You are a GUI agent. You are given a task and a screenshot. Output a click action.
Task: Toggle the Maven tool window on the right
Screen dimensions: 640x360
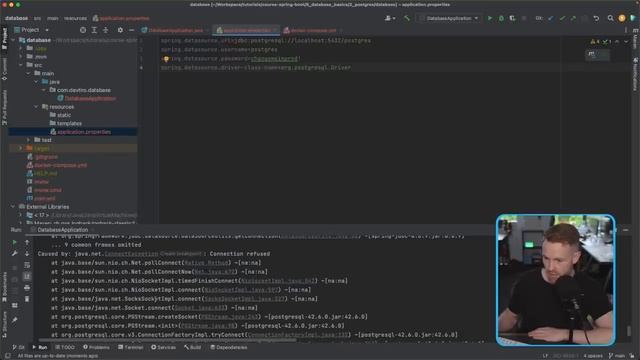coord(635,39)
